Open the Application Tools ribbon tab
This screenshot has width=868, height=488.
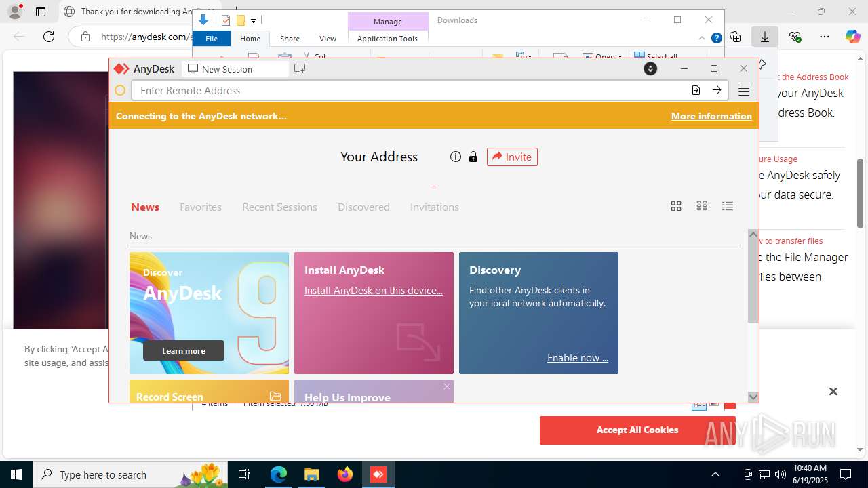pyautogui.click(x=387, y=39)
